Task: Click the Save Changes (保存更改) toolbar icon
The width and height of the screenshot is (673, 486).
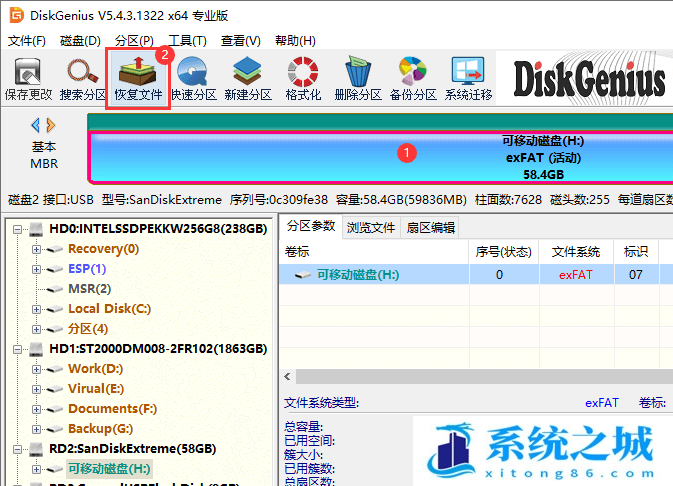Action: coord(28,71)
